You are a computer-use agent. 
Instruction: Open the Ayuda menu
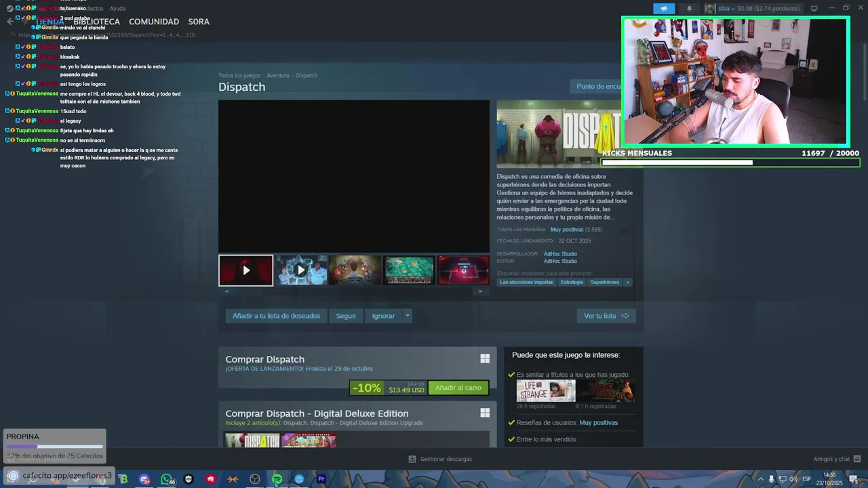117,9
